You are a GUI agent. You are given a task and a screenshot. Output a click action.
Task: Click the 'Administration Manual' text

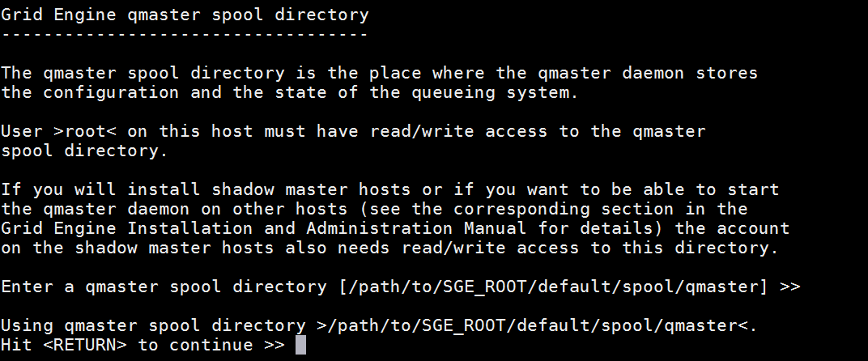pos(416,228)
